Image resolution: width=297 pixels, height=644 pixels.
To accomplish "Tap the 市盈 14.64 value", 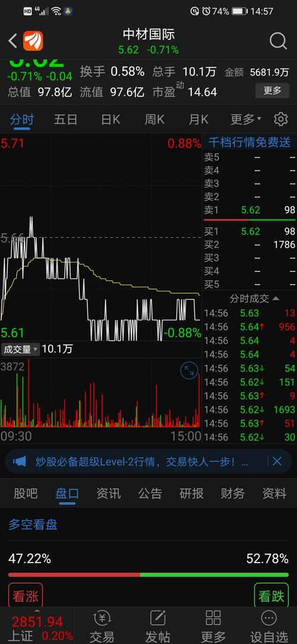I will (202, 92).
